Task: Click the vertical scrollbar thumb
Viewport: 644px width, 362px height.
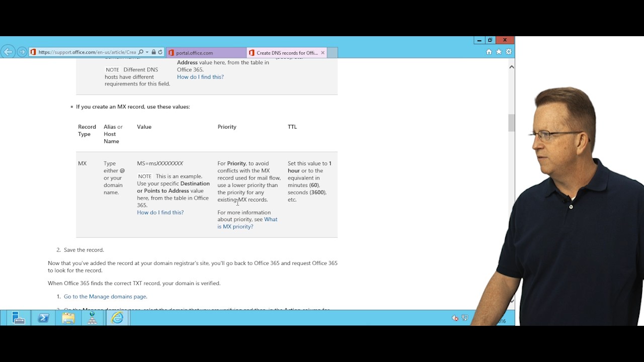Action: click(x=511, y=123)
